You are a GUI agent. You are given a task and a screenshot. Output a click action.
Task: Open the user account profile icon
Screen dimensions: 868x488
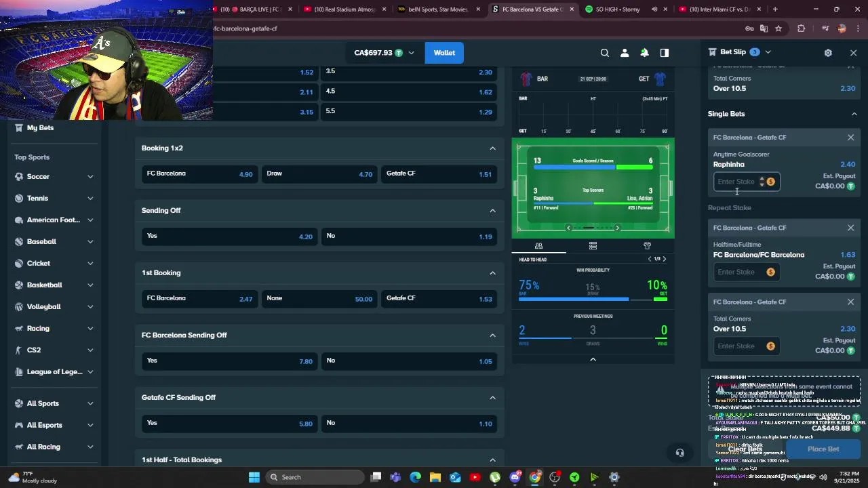tap(625, 53)
